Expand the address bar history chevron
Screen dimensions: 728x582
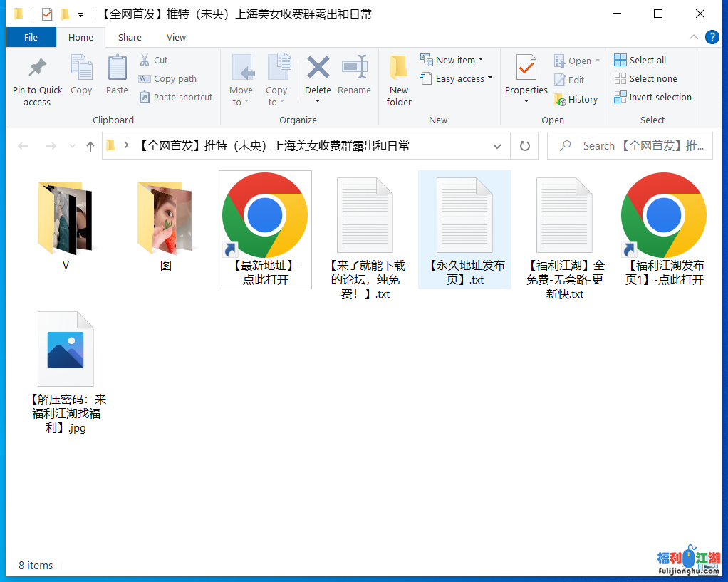click(497, 146)
